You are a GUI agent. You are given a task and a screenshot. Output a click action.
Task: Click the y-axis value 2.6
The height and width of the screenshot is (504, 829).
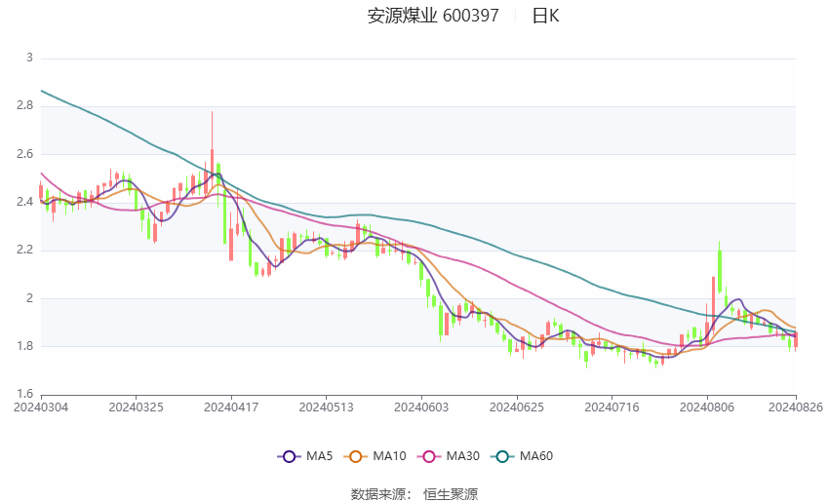[x=24, y=154]
